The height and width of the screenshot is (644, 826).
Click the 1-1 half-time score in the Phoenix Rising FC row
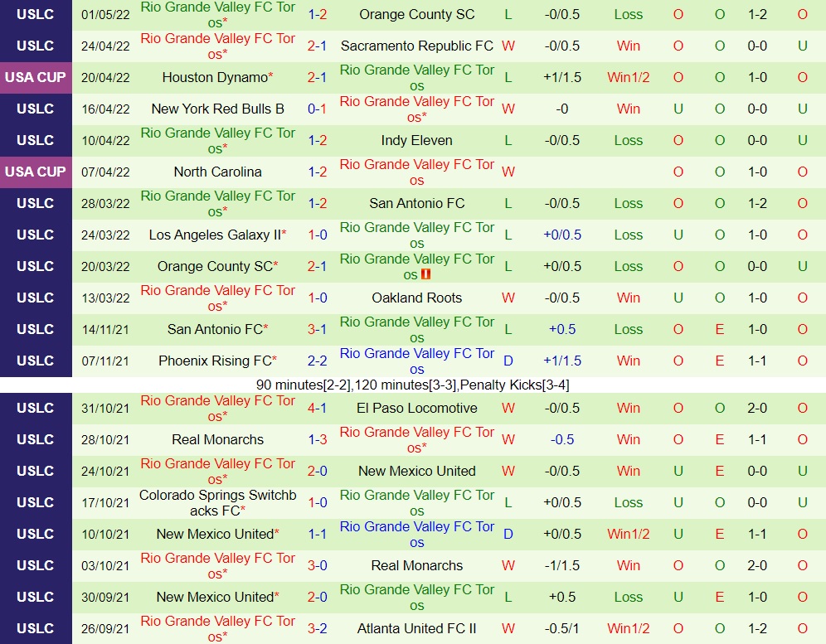pos(757,361)
